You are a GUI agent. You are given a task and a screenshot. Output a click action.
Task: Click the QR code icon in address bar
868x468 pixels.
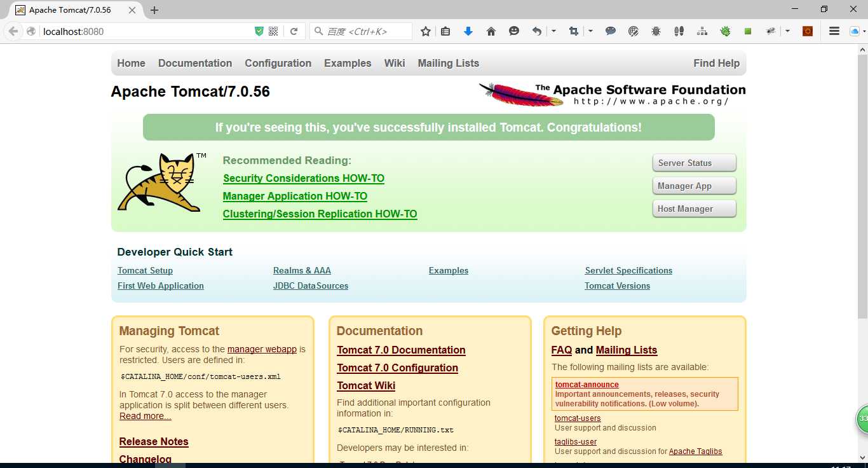273,31
